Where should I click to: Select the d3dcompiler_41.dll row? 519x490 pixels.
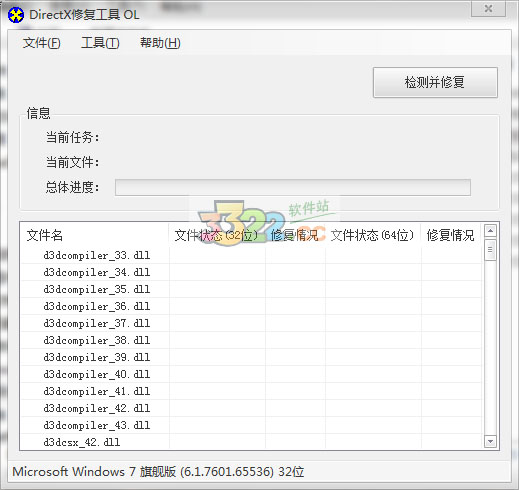click(251, 391)
